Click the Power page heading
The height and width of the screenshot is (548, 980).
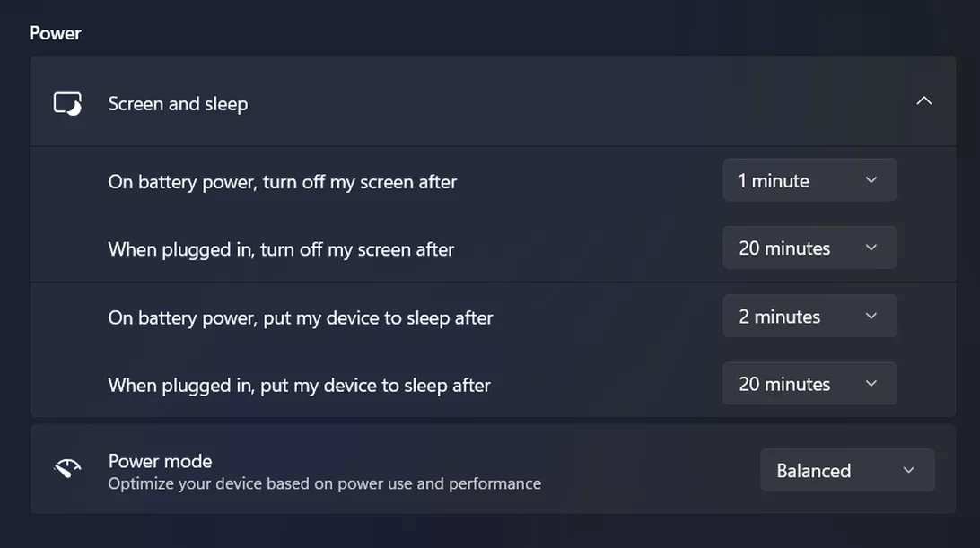tap(55, 32)
